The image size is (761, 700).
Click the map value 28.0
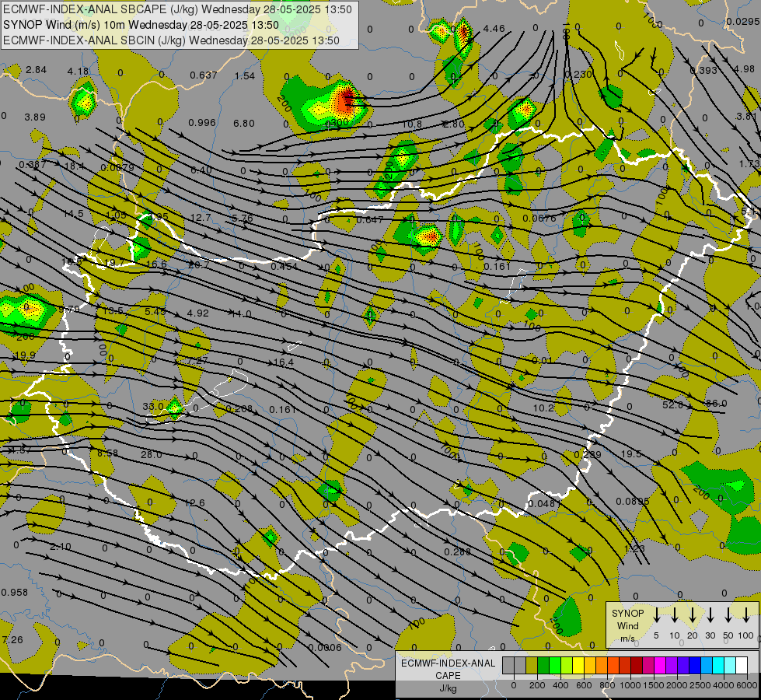152,455
